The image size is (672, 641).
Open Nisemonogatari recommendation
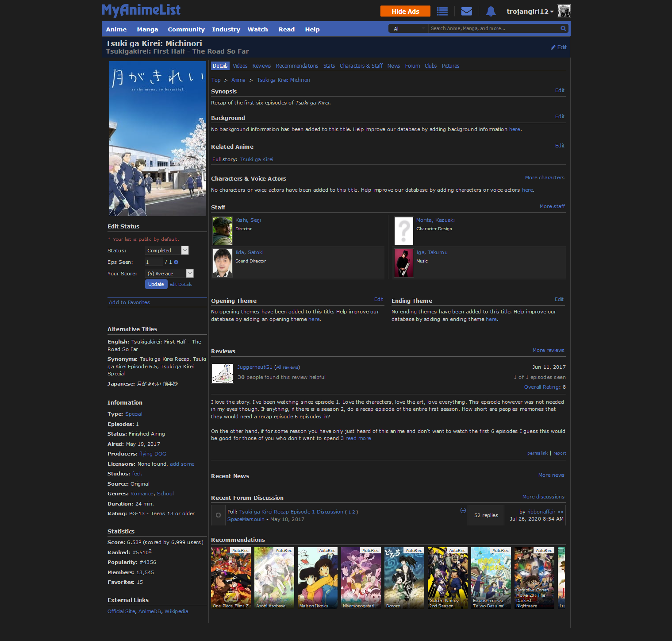tap(361, 578)
